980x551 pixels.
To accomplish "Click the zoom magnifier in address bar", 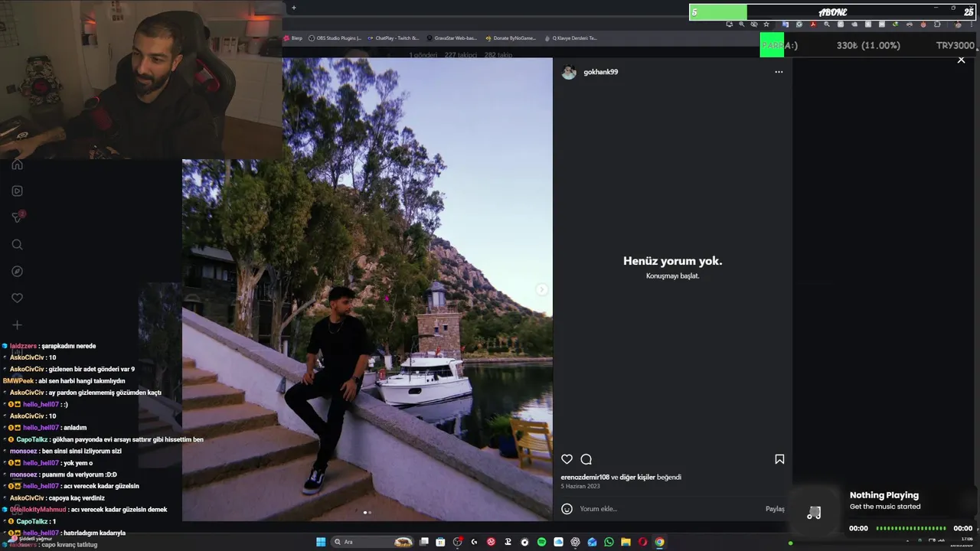I will (x=741, y=24).
